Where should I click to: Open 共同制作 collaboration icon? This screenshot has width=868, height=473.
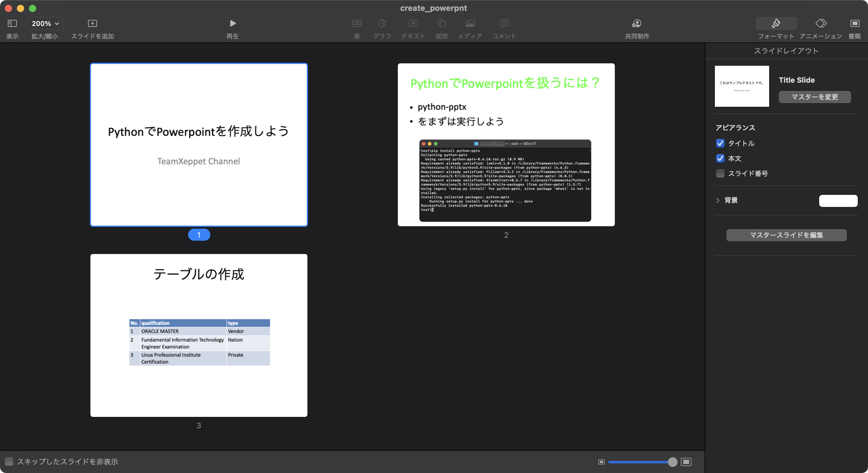[637, 23]
